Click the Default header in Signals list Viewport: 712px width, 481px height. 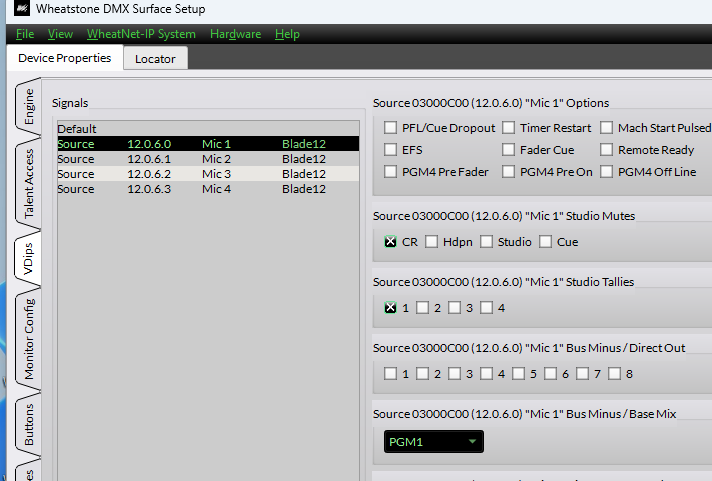pyautogui.click(x=208, y=129)
